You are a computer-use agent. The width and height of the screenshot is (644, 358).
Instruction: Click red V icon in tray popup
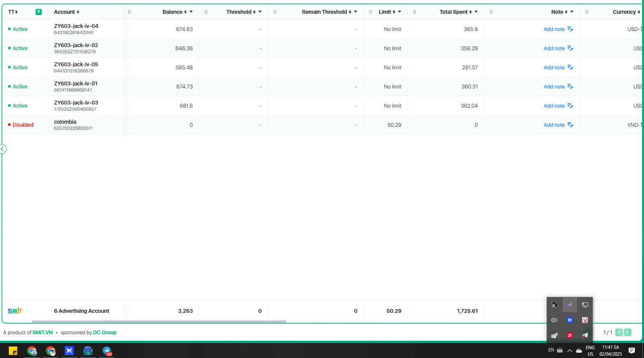click(x=585, y=320)
